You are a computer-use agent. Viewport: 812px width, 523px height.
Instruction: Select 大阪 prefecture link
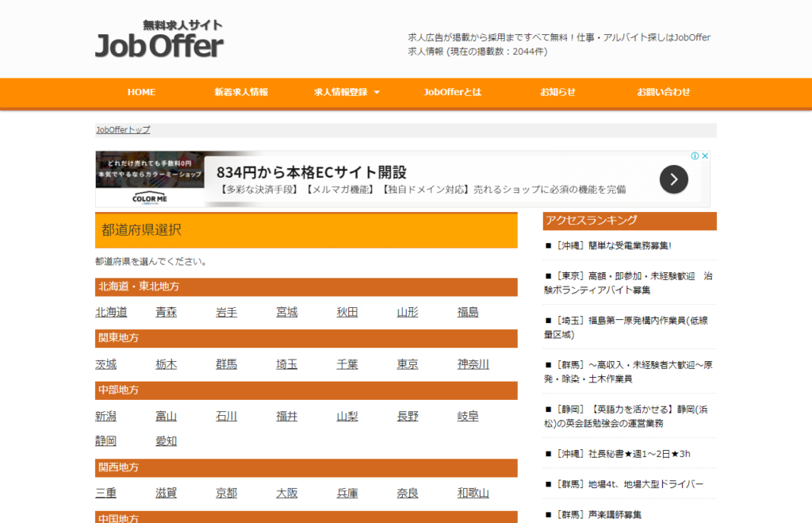(287, 493)
